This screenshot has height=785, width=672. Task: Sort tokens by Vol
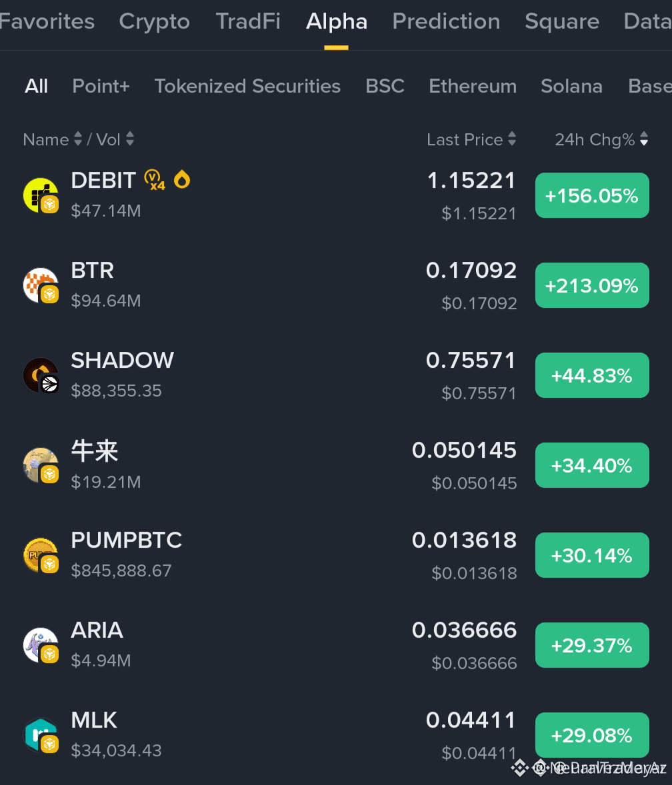[x=115, y=139]
